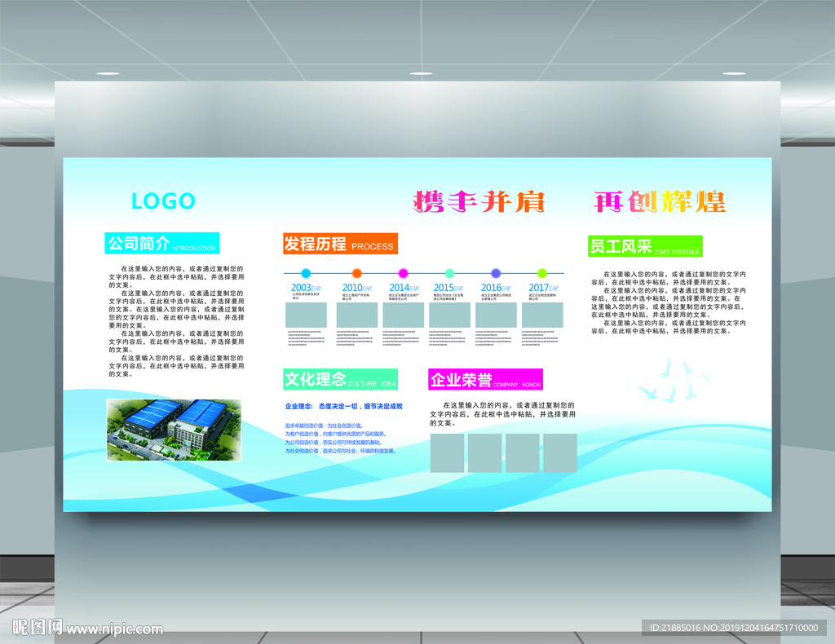Select the 发程历程 PROCESS header

[340, 244]
